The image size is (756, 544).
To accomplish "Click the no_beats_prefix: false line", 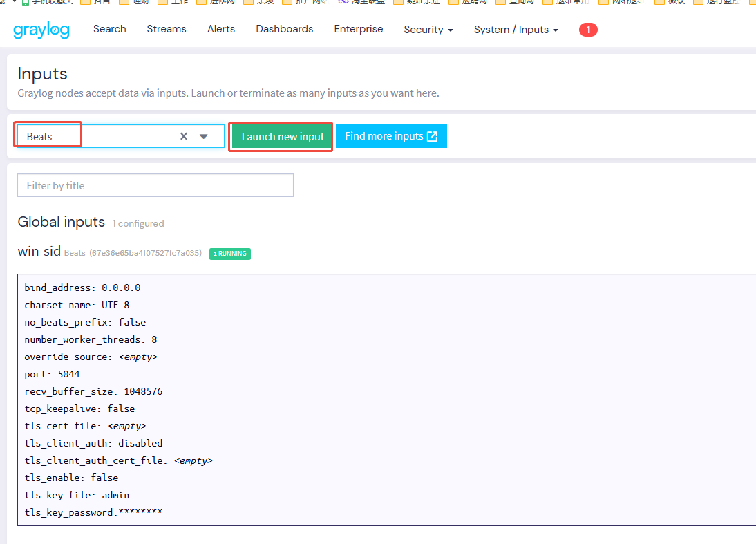I will point(85,323).
